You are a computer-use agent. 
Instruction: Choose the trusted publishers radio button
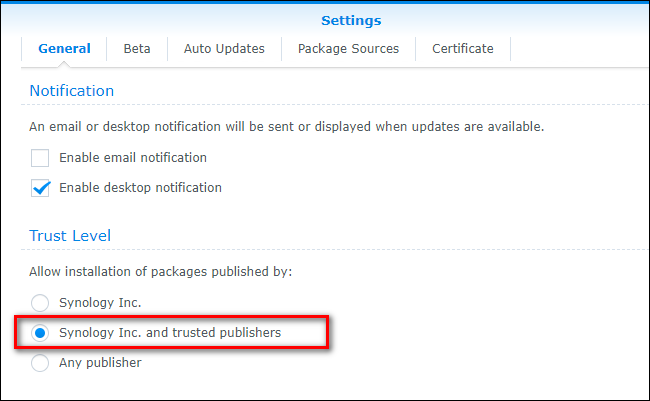coord(40,332)
